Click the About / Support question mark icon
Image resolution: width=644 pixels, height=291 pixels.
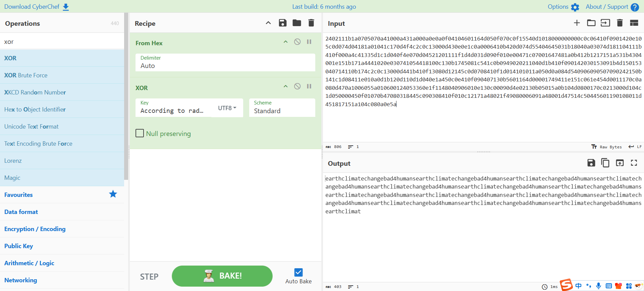point(635,7)
